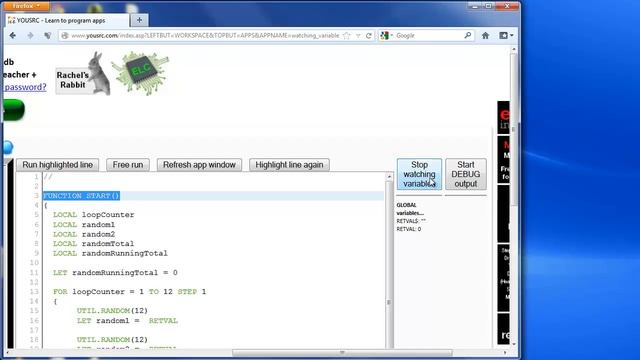This screenshot has height=360, width=640.
Task: Go forward using browser forward arrow
Action: (x=30, y=36)
